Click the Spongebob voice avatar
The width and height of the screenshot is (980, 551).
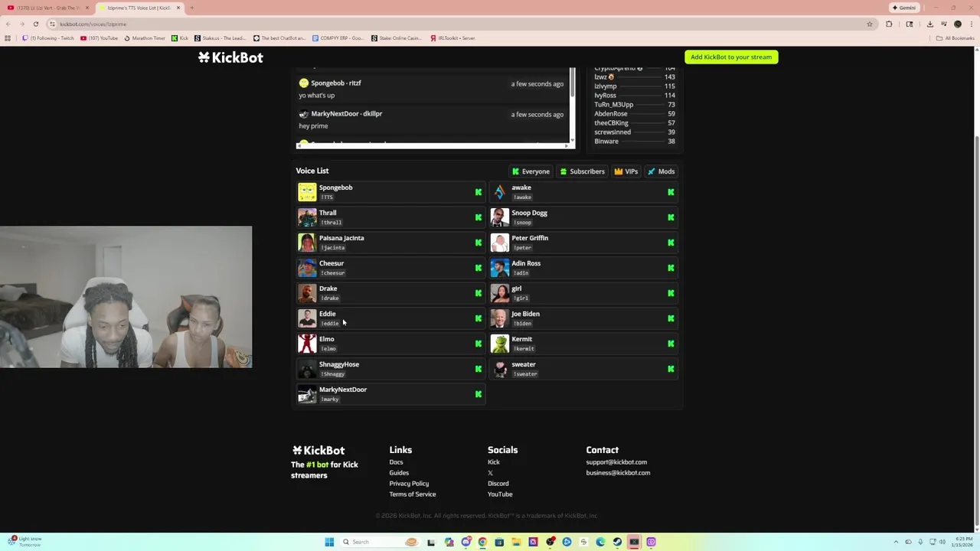point(307,192)
